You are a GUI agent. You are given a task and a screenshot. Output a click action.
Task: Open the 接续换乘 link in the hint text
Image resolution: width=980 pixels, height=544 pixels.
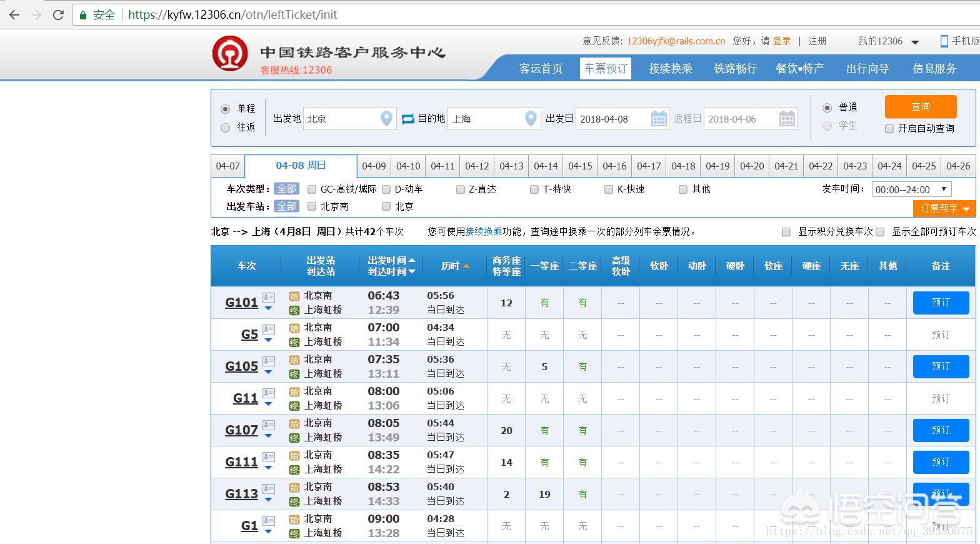pos(484,232)
